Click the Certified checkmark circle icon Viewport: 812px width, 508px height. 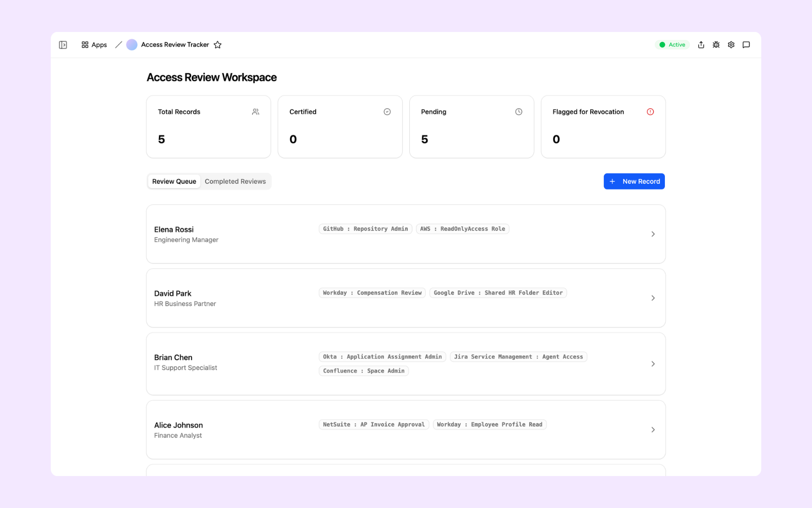387,112
